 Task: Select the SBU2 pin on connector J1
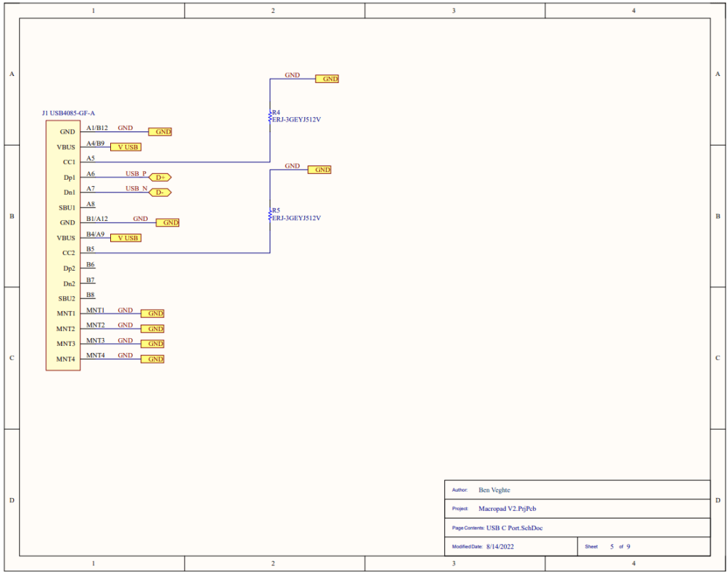pyautogui.click(x=67, y=298)
